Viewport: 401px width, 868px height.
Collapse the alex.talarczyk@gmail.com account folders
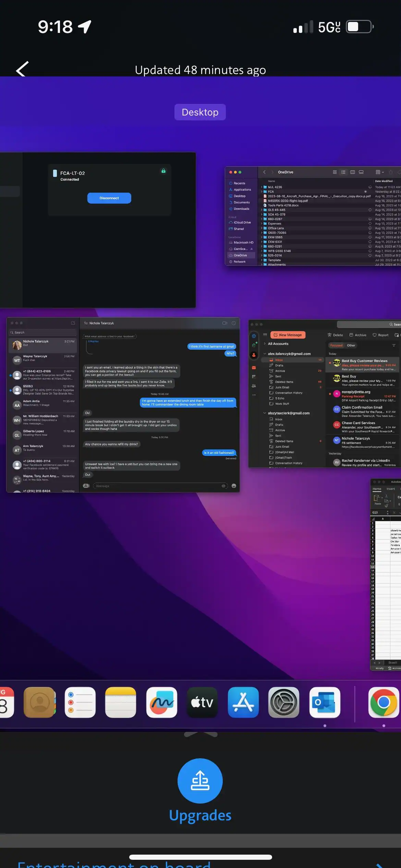pos(265,354)
